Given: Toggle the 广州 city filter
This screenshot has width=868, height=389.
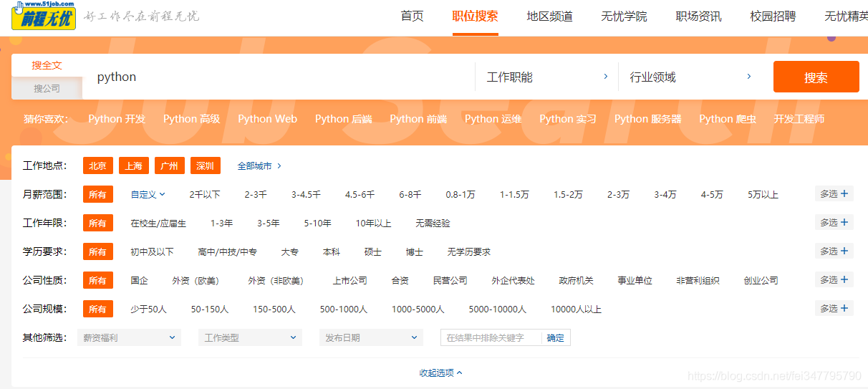Looking at the screenshot, I should (x=169, y=165).
